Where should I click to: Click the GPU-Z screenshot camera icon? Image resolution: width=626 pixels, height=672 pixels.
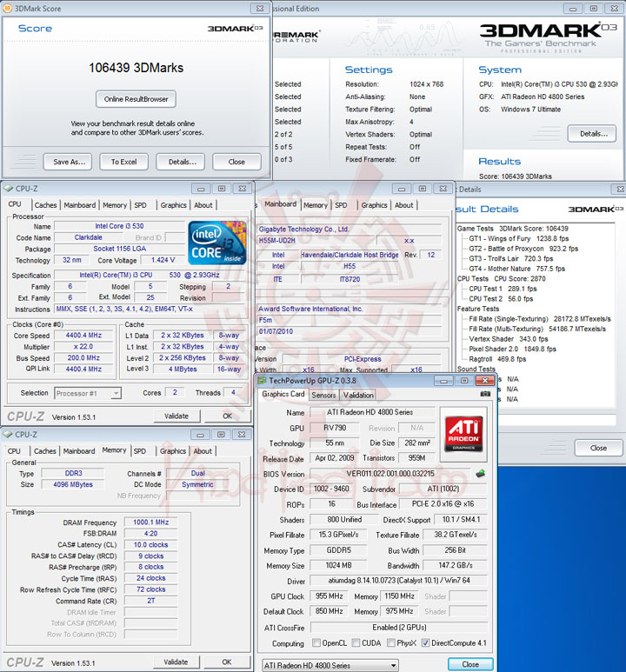pos(485,394)
